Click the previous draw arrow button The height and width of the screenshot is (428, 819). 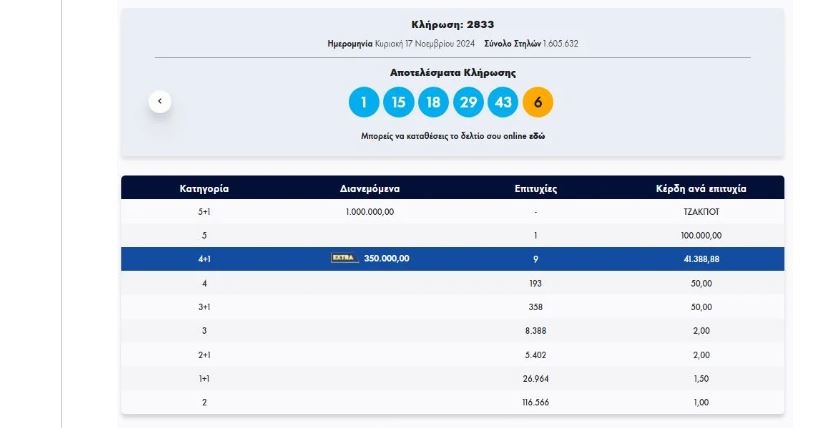click(x=160, y=101)
